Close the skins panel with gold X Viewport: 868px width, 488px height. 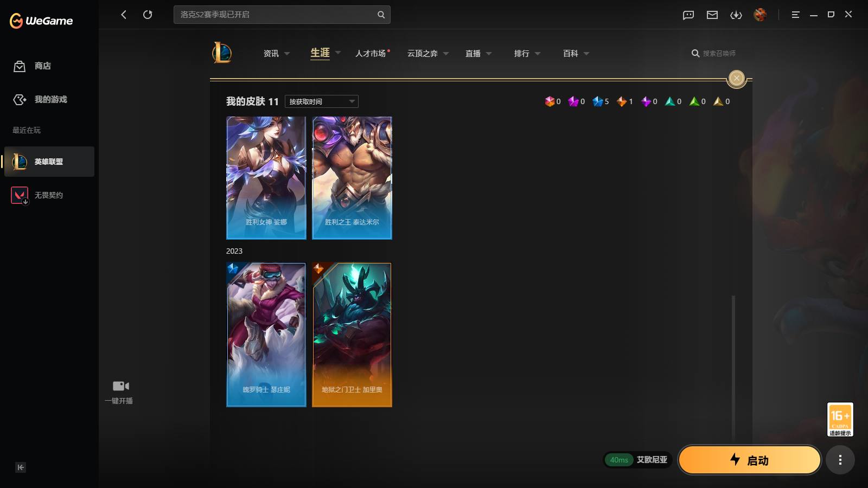[736, 78]
